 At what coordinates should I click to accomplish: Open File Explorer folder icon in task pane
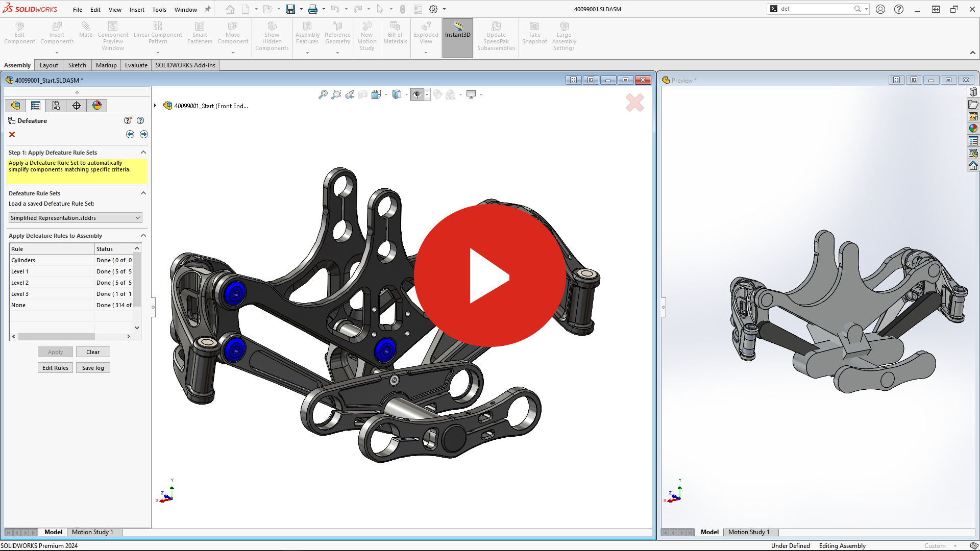973,104
